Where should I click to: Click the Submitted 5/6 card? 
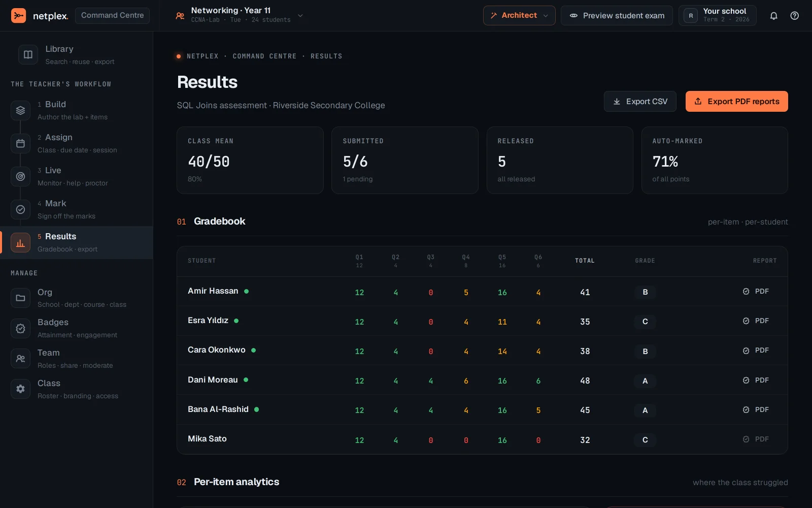(405, 160)
